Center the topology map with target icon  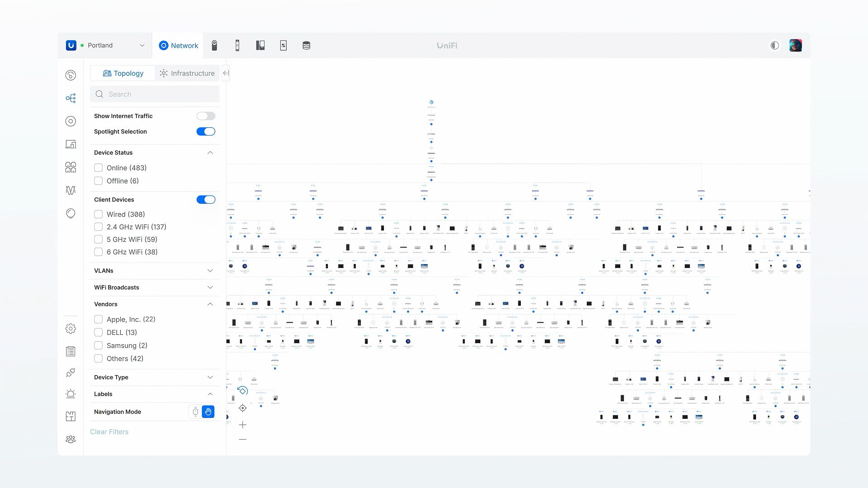(243, 408)
